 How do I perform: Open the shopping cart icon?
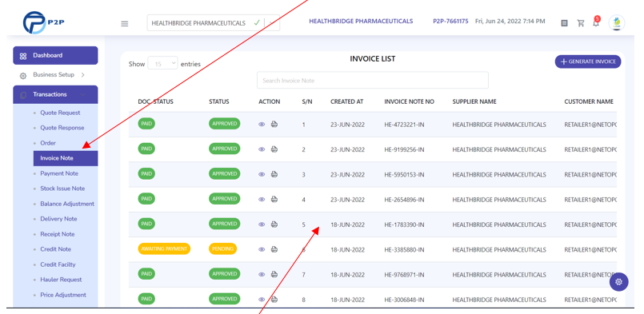coord(581,23)
